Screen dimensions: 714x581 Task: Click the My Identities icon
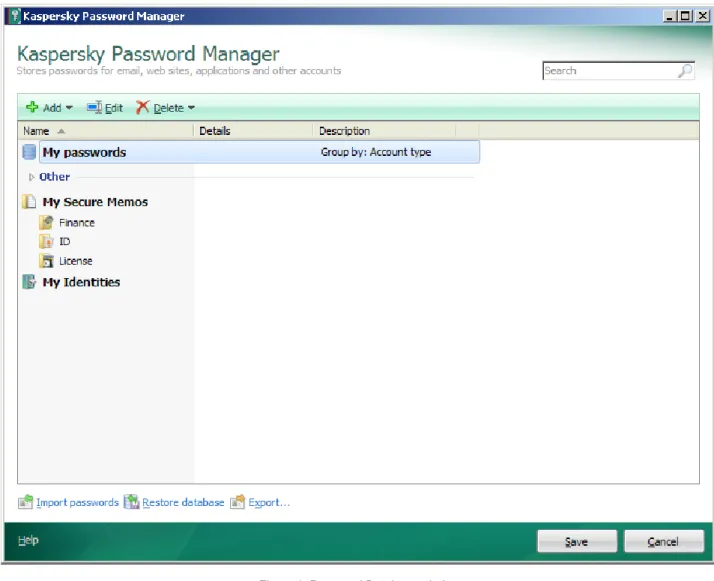click(x=29, y=282)
